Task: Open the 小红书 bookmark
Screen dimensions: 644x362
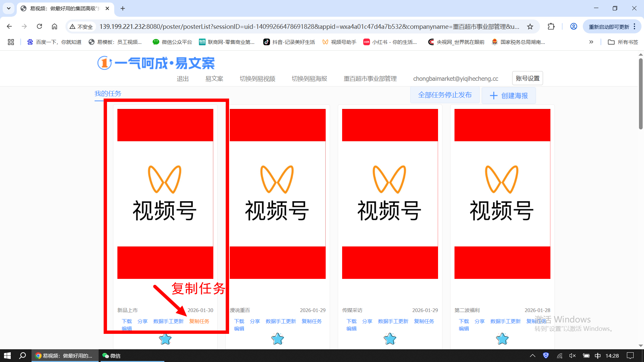Action: click(390, 42)
